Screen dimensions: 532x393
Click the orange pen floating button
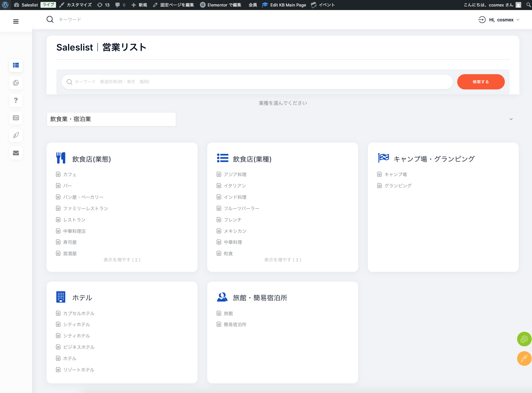click(524, 359)
